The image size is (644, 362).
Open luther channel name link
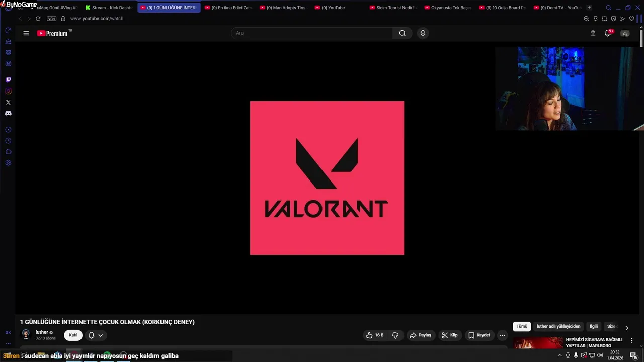pos(42,332)
